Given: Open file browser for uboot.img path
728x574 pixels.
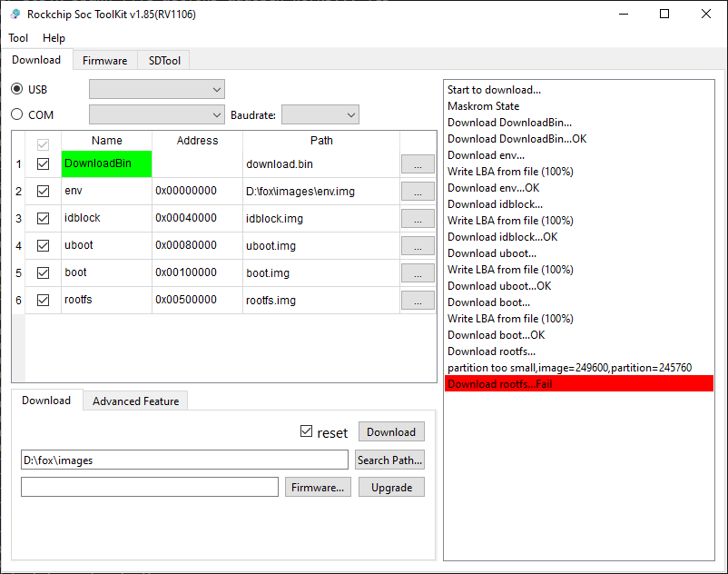Looking at the screenshot, I should point(418,246).
